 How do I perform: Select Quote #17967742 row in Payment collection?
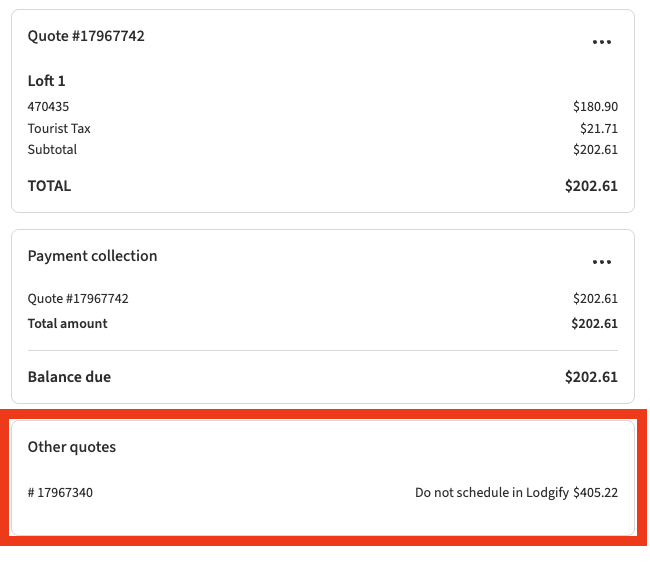(x=78, y=298)
